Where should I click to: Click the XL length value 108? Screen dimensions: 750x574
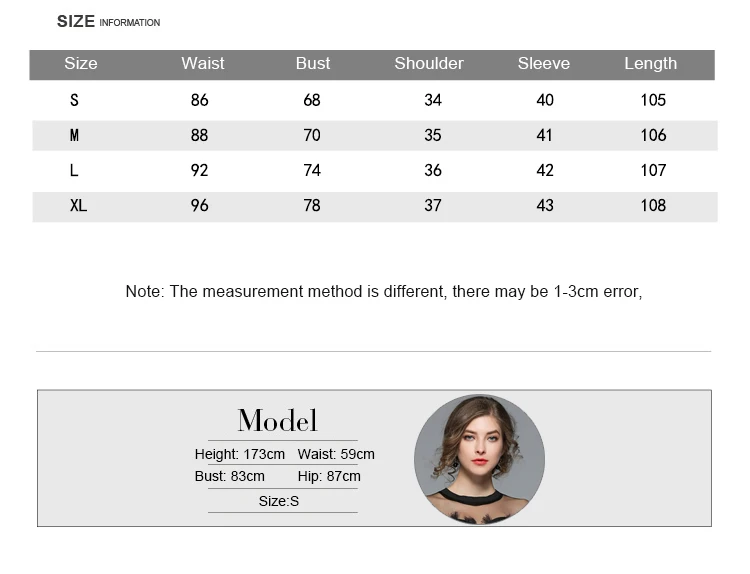pos(653,206)
